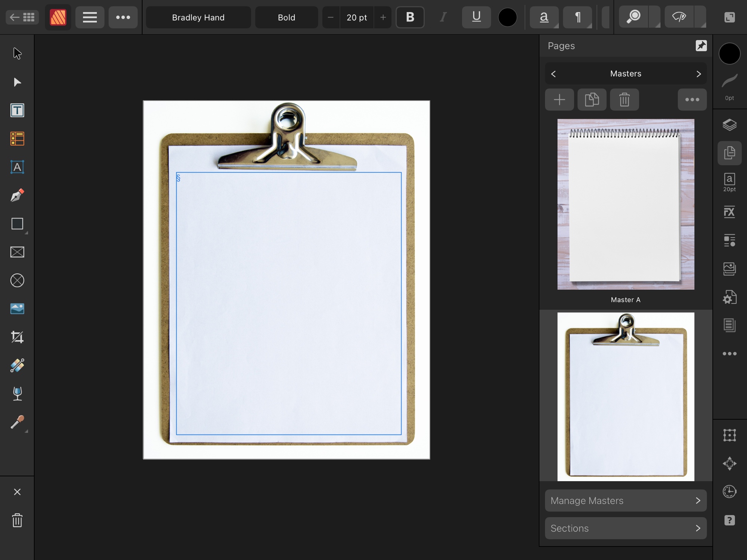The width and height of the screenshot is (747, 560).
Task: Open the FX layer effects panel
Action: (729, 212)
